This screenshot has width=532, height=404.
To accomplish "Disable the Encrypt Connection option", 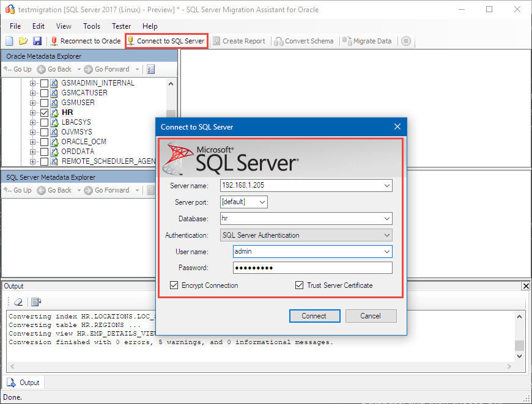I will coord(174,285).
